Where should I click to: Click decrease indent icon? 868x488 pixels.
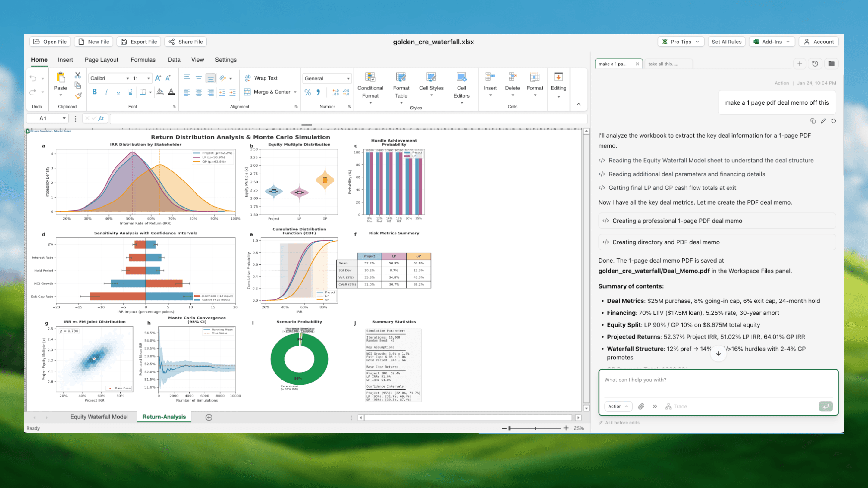(x=222, y=92)
